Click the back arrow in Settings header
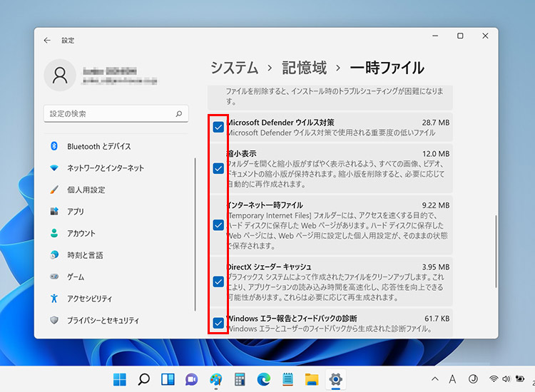The image size is (535, 392). click(47, 41)
